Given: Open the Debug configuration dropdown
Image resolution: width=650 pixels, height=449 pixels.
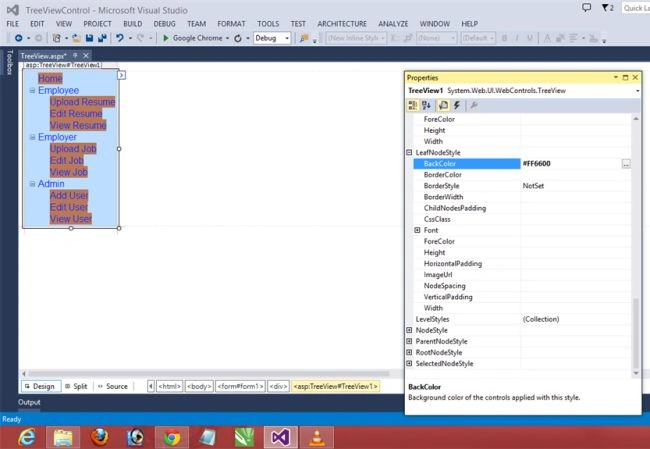Looking at the screenshot, I should pos(272,38).
